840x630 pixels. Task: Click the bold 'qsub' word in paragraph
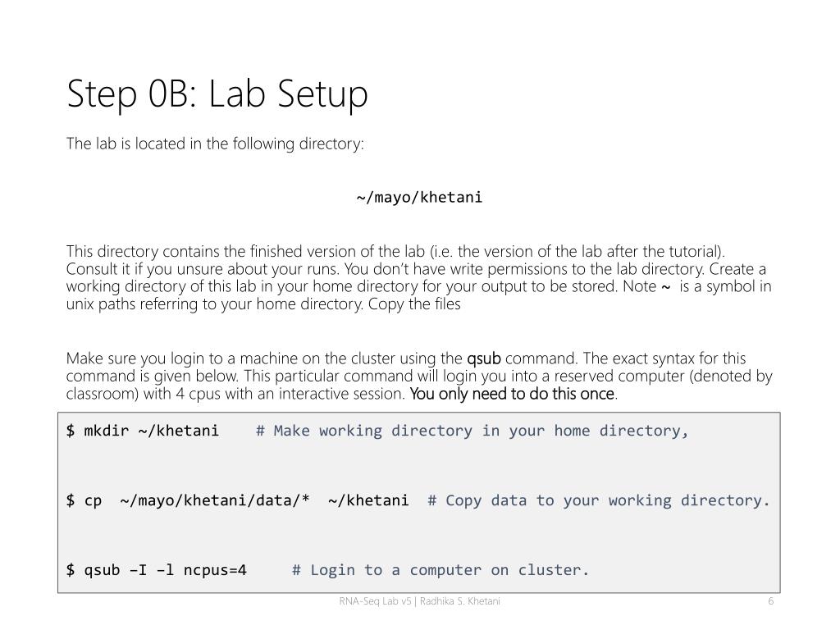click(484, 358)
